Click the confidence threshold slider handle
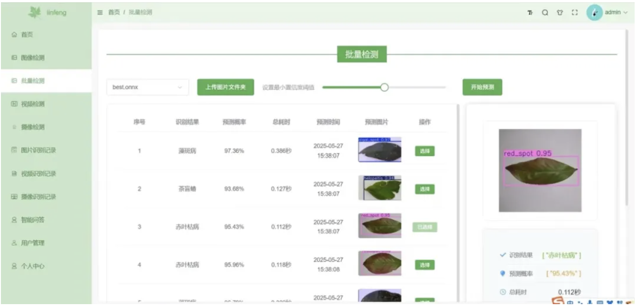The height and width of the screenshot is (306, 644). click(x=384, y=87)
